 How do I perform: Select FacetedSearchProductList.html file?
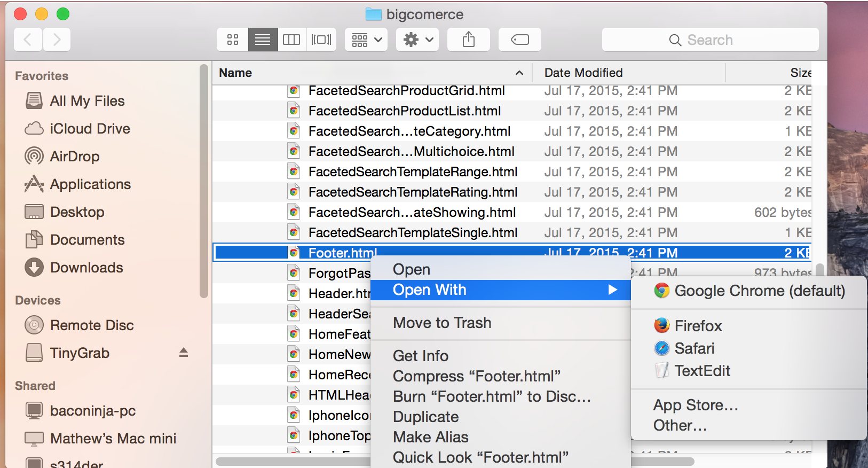pos(405,111)
